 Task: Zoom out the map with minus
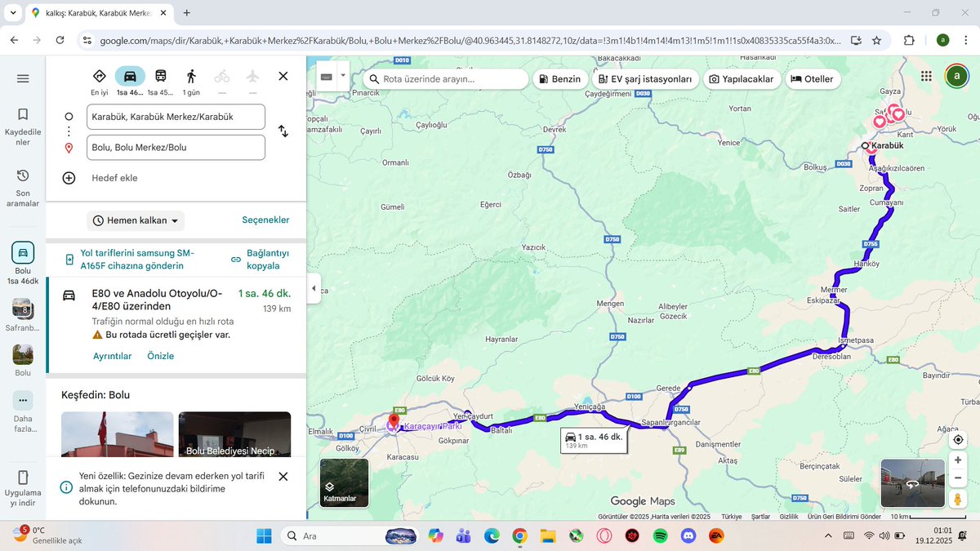[958, 478]
